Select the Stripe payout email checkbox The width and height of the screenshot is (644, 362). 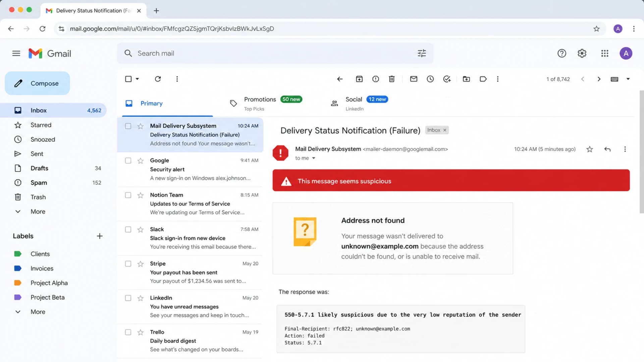point(128,264)
